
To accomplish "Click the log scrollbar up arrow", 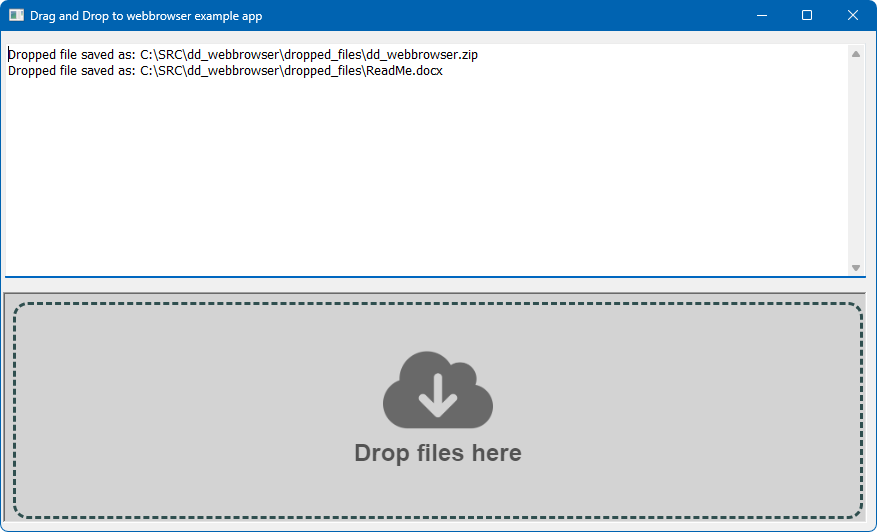I will 855,54.
